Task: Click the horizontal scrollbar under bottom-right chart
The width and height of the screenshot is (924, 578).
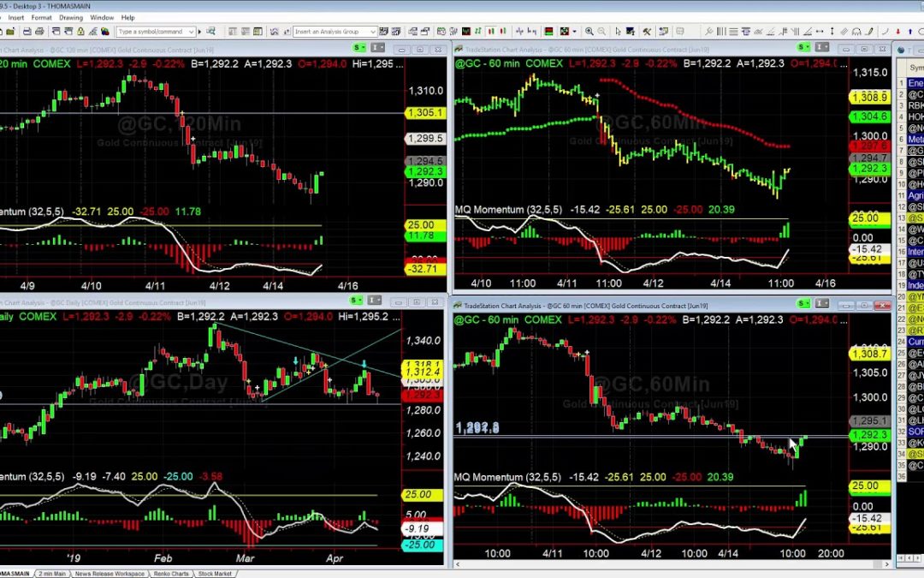Action: pos(672,564)
